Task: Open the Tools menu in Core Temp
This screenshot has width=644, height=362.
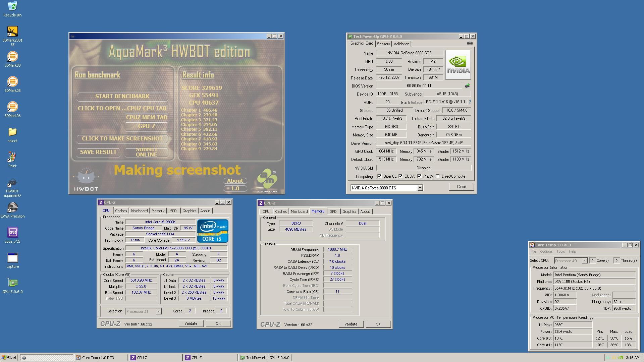Action: click(x=560, y=251)
